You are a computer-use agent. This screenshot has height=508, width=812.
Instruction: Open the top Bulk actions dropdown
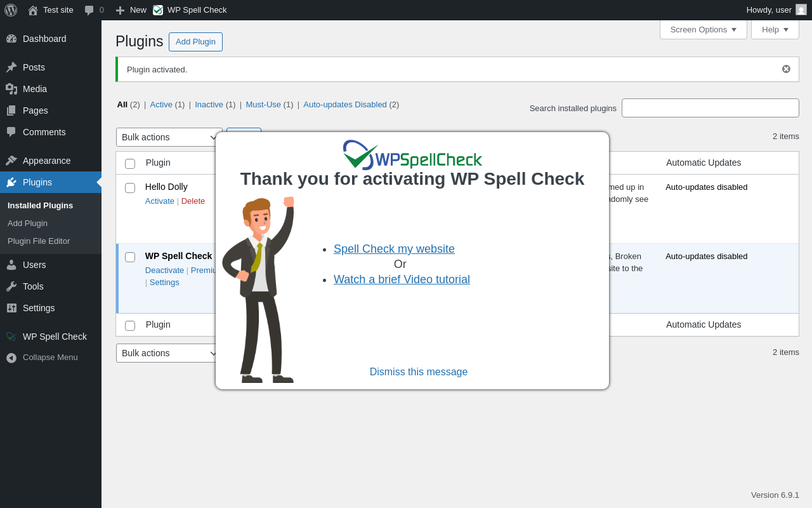click(169, 137)
